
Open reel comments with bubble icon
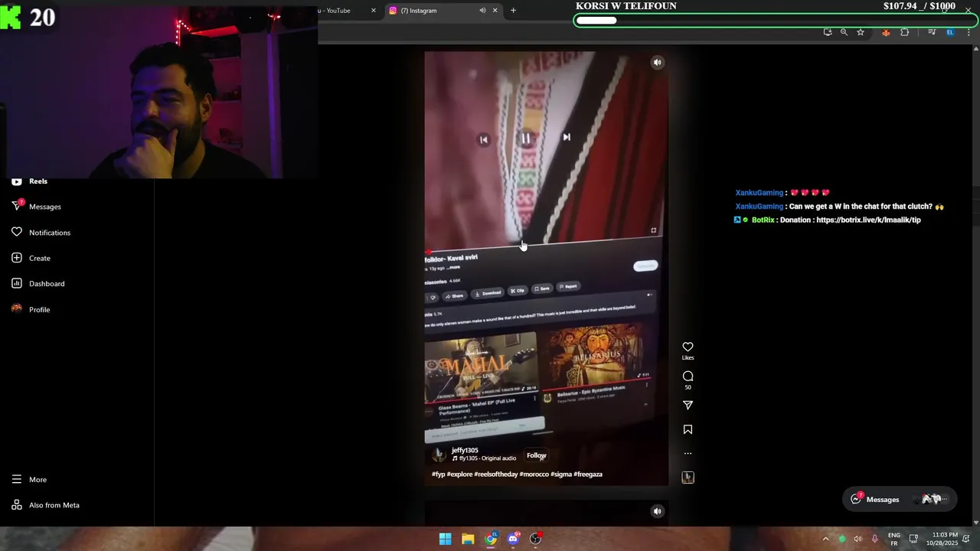[688, 376]
